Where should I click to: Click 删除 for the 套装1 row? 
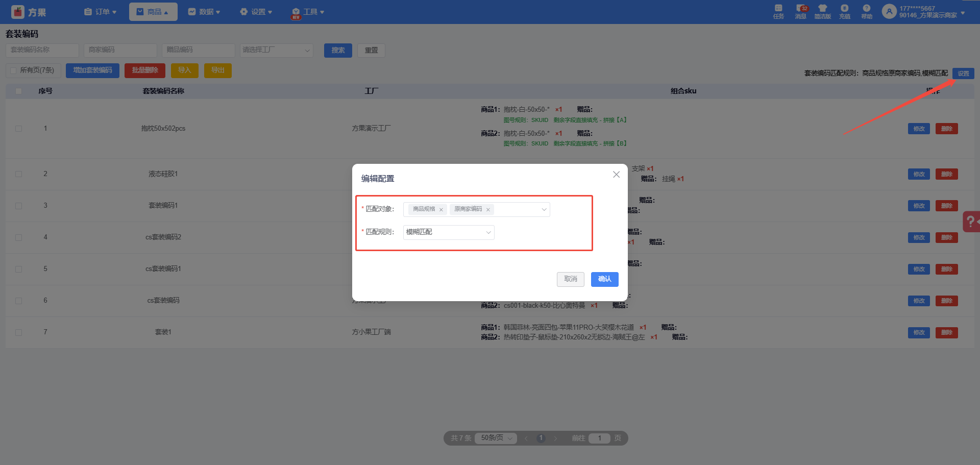[947, 332]
